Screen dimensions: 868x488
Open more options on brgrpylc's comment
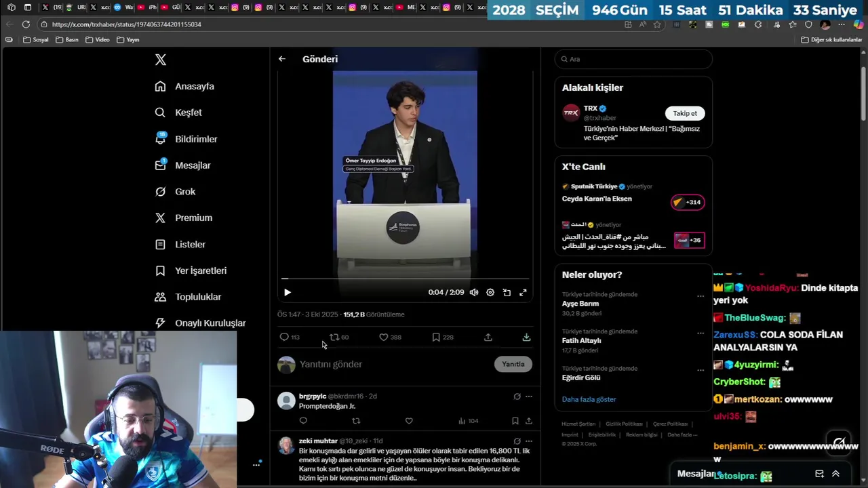(x=529, y=396)
